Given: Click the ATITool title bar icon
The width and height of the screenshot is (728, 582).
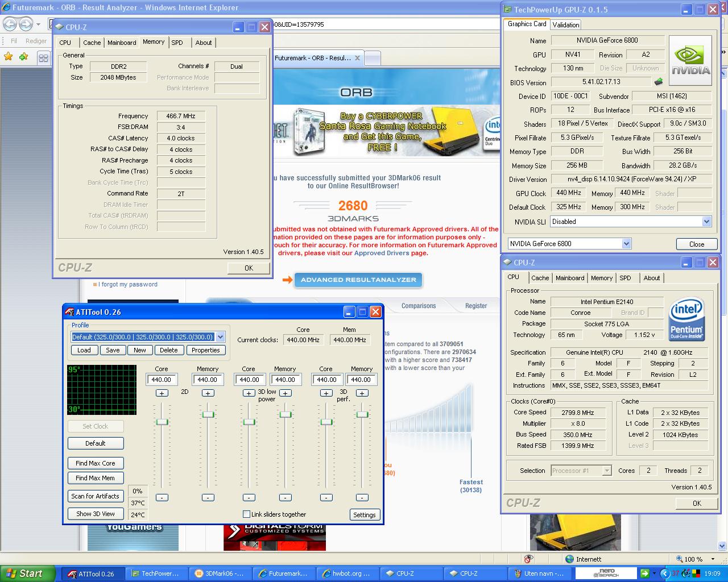Looking at the screenshot, I should point(69,312).
